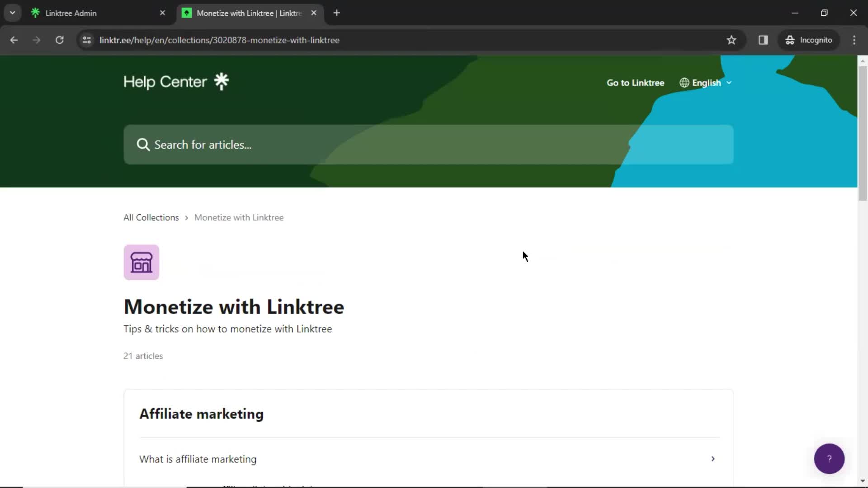
Task: Click the globe language icon
Action: pyautogui.click(x=684, y=83)
